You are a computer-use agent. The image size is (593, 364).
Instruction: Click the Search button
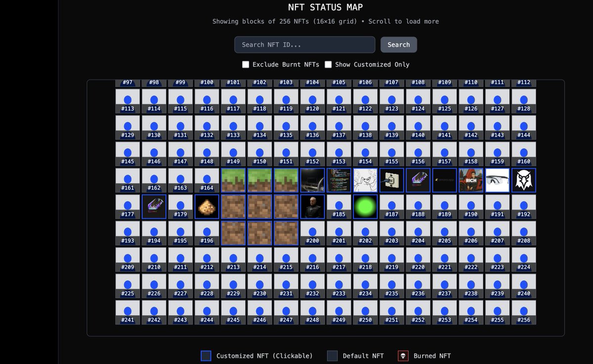(399, 44)
